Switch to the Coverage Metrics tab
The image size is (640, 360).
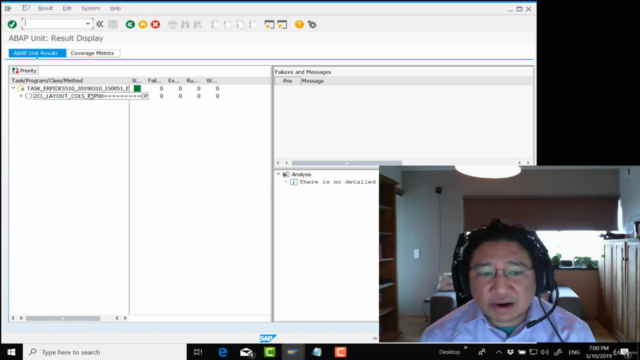93,53
